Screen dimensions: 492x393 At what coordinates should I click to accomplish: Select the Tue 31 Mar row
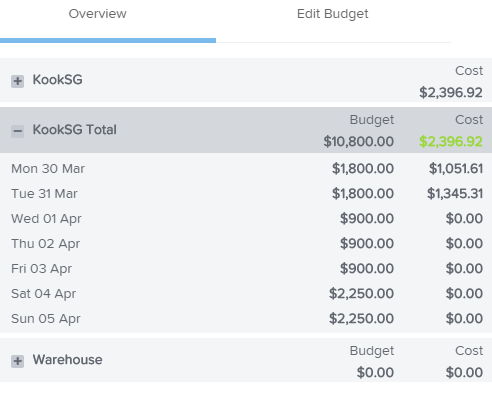pyautogui.click(x=246, y=194)
